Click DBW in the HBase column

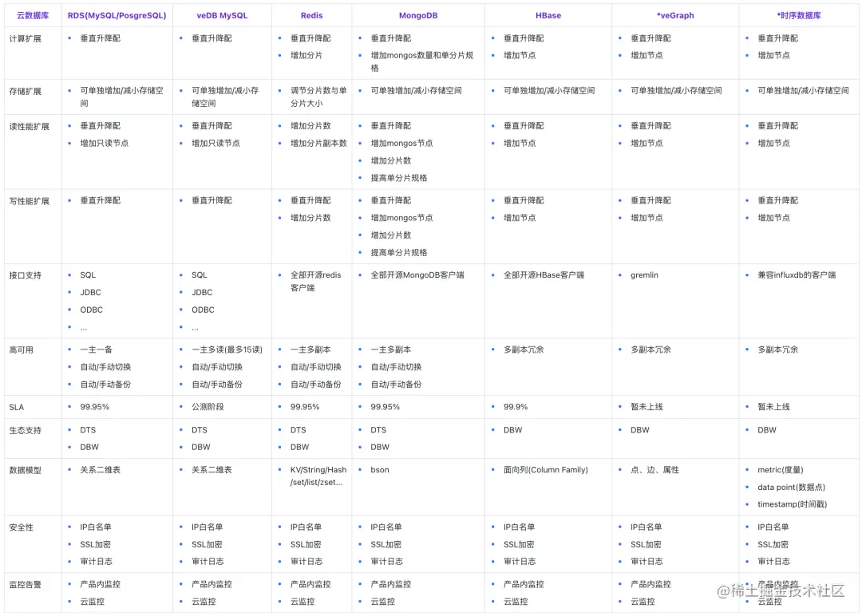point(513,430)
